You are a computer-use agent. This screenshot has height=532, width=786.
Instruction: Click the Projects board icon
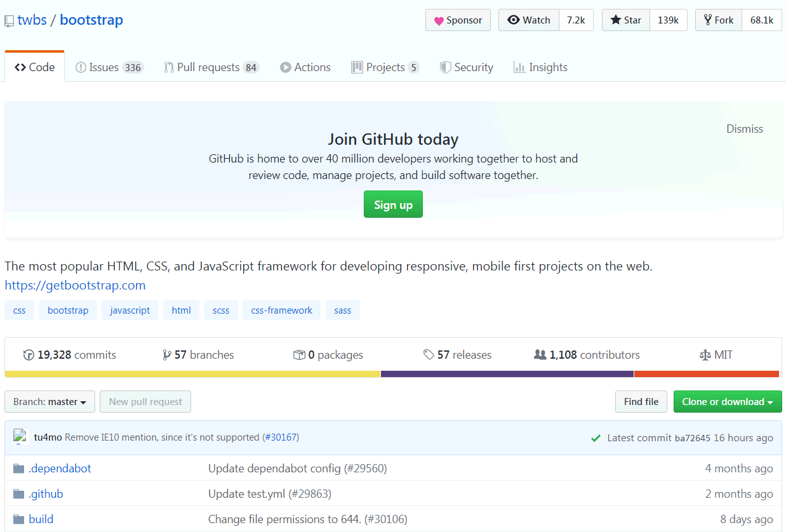pos(357,67)
